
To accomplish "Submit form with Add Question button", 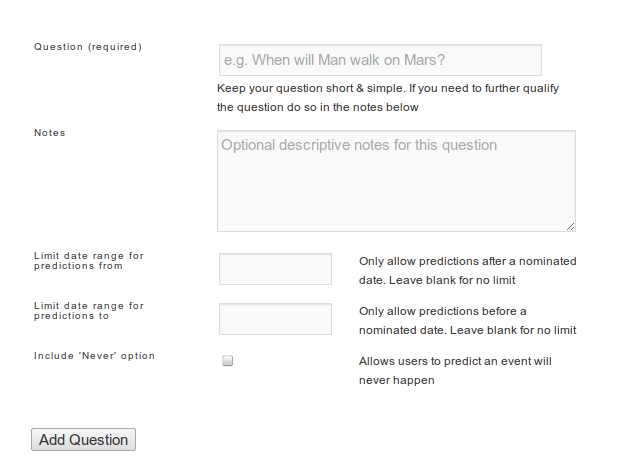I will [x=83, y=439].
